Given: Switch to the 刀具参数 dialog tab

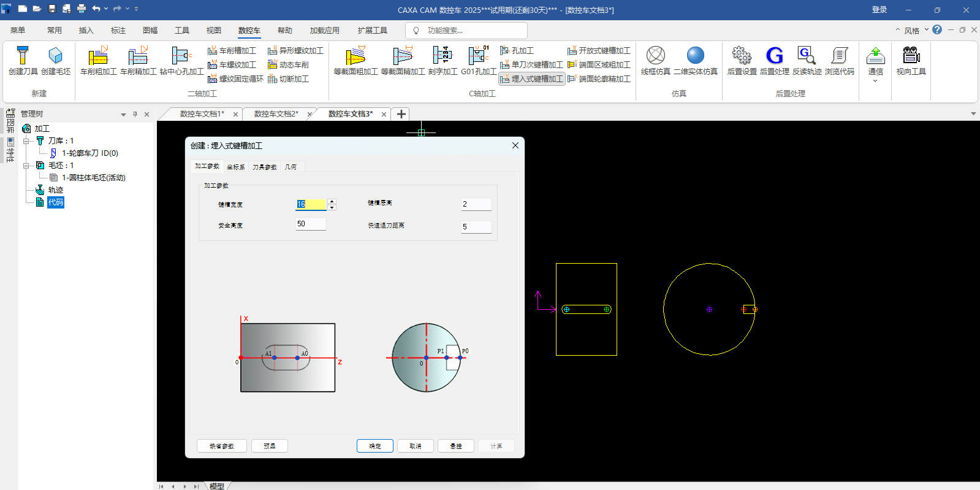Looking at the screenshot, I should click(x=264, y=167).
